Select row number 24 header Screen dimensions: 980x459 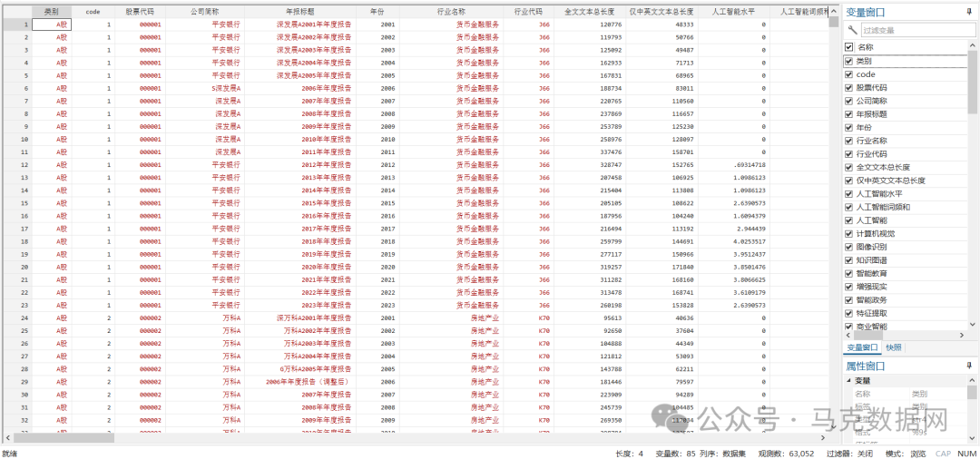(16, 317)
